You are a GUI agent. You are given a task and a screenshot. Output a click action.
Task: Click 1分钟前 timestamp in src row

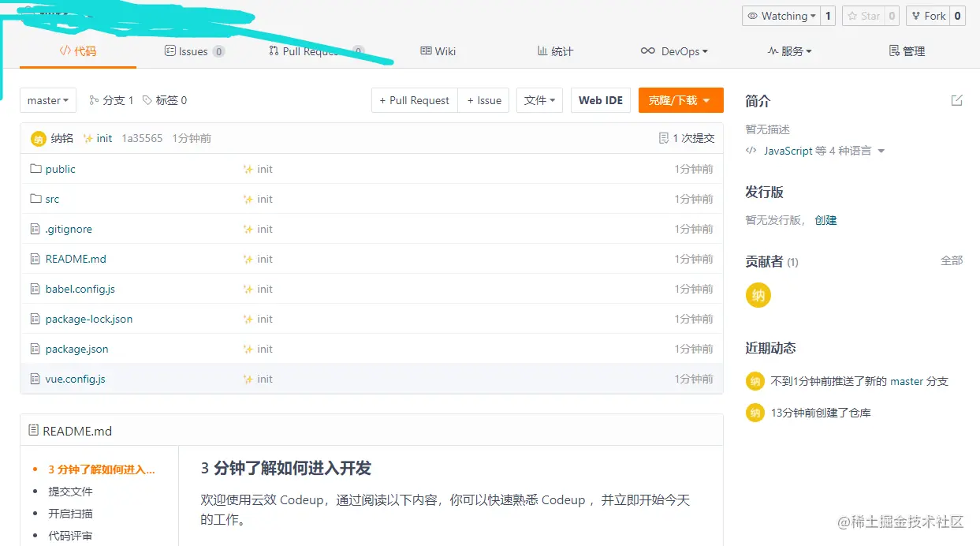pos(694,199)
